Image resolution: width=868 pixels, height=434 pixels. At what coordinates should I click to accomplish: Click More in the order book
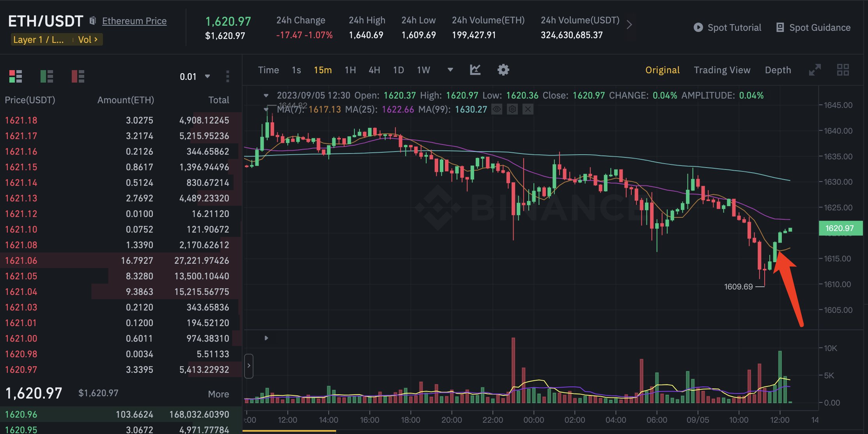pyautogui.click(x=218, y=394)
